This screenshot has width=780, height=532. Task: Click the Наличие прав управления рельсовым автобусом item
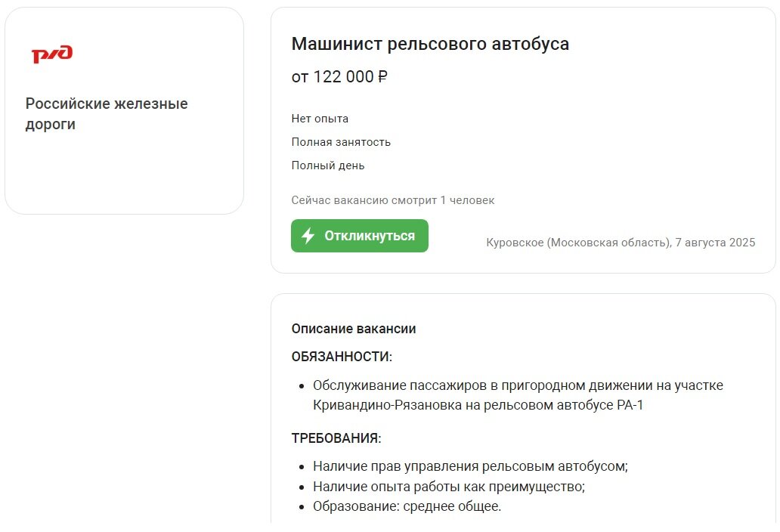pyautogui.click(x=470, y=466)
